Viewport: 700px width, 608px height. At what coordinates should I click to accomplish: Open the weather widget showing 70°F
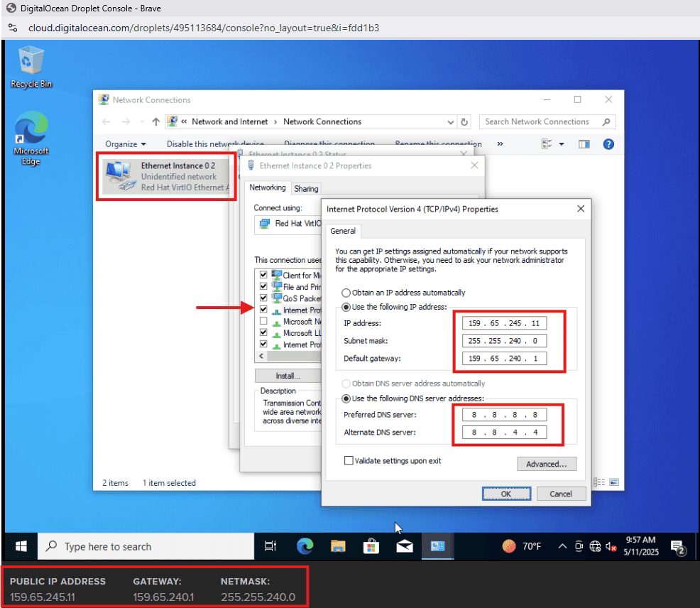pyautogui.click(x=521, y=546)
